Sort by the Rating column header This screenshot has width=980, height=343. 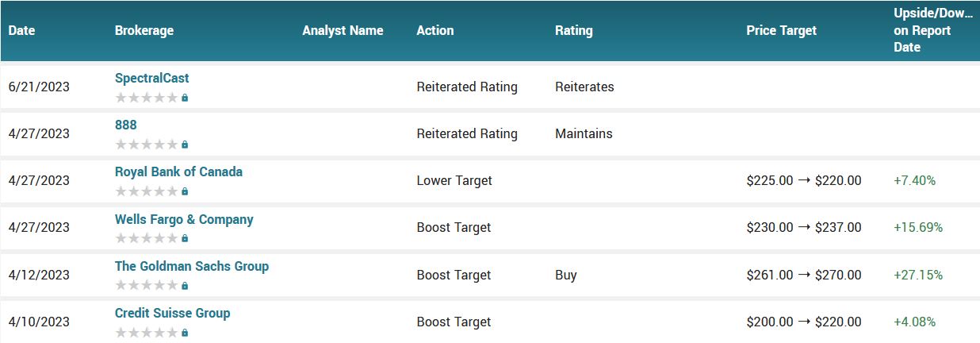pyautogui.click(x=573, y=31)
